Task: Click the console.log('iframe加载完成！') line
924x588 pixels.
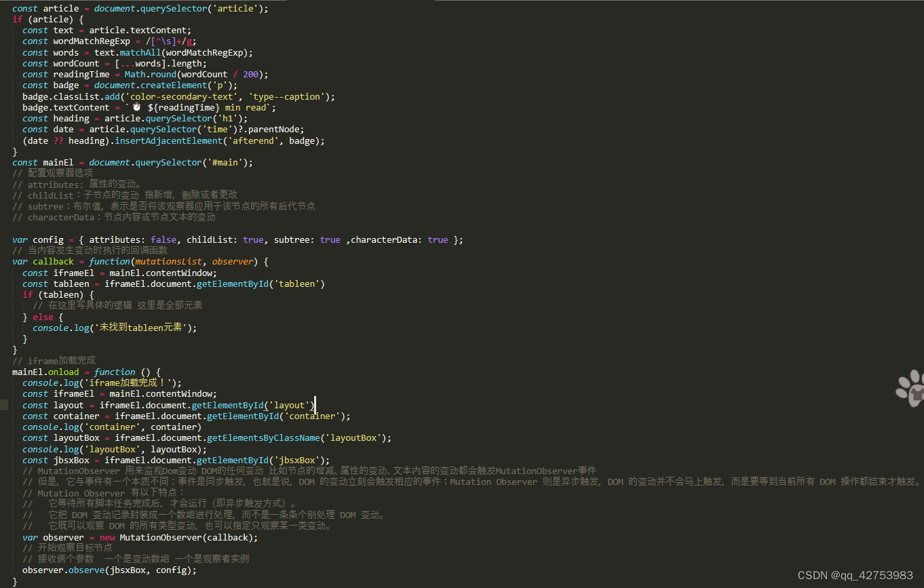Action: point(102,383)
